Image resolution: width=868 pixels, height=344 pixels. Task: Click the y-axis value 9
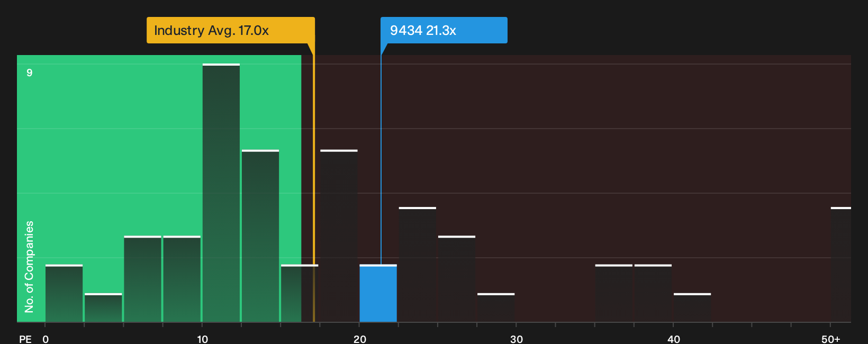pos(30,73)
